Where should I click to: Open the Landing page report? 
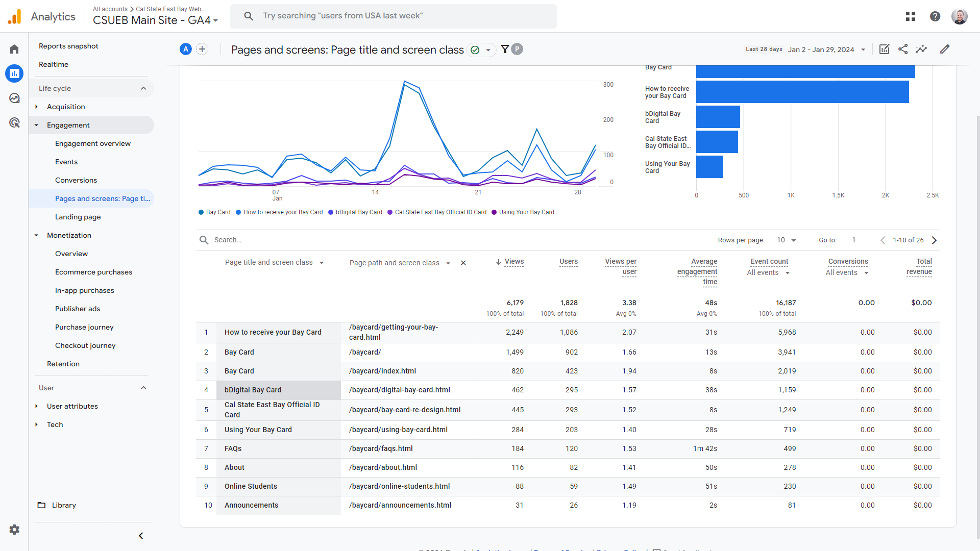tap(78, 217)
